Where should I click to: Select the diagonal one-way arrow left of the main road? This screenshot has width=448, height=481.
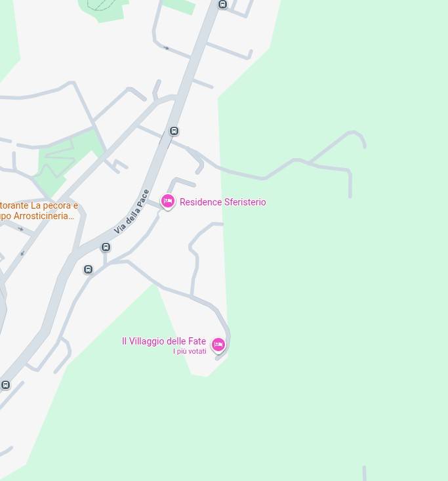pyautogui.click(x=22, y=253)
